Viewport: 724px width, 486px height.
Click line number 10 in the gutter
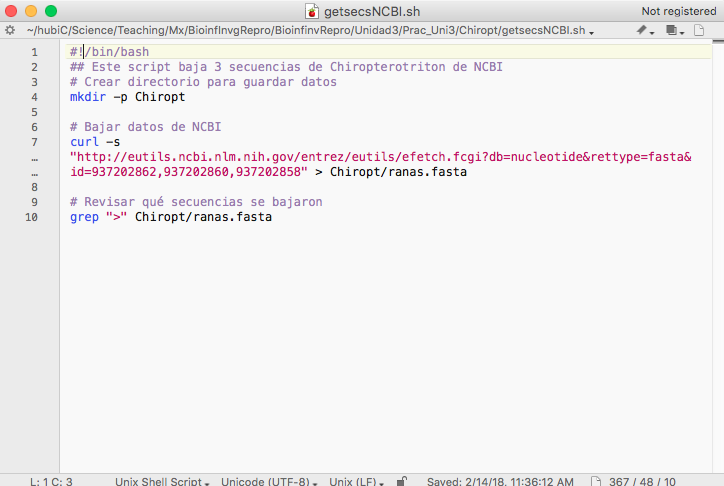click(x=31, y=217)
